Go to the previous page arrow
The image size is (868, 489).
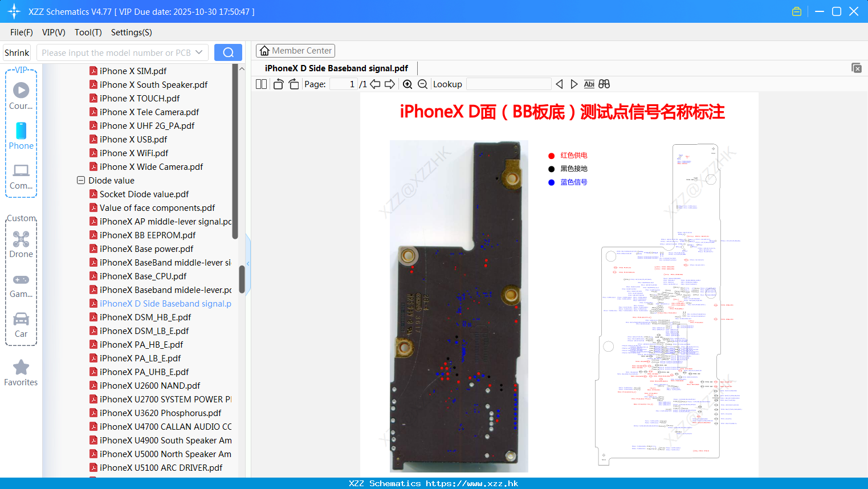pyautogui.click(x=375, y=84)
